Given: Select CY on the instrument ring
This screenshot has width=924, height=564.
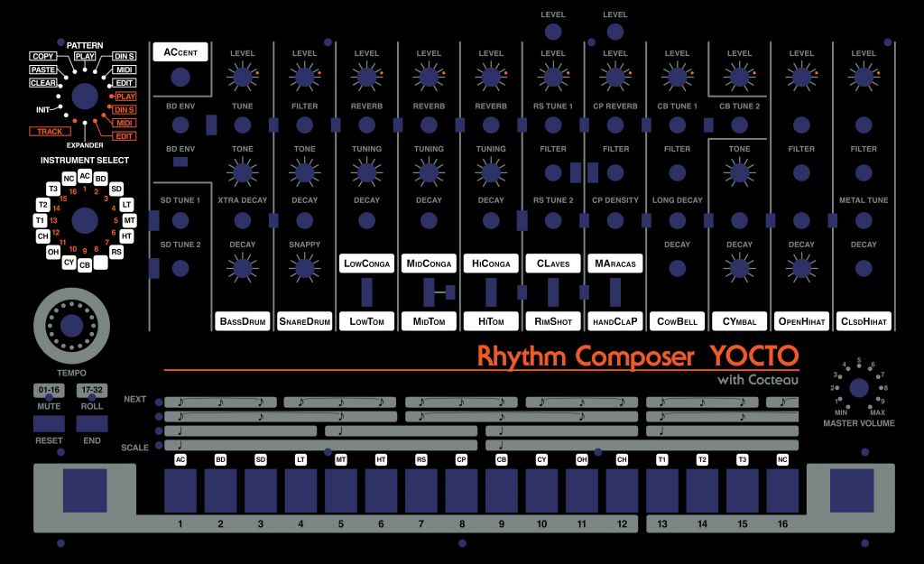Looking at the screenshot, I should [x=69, y=263].
